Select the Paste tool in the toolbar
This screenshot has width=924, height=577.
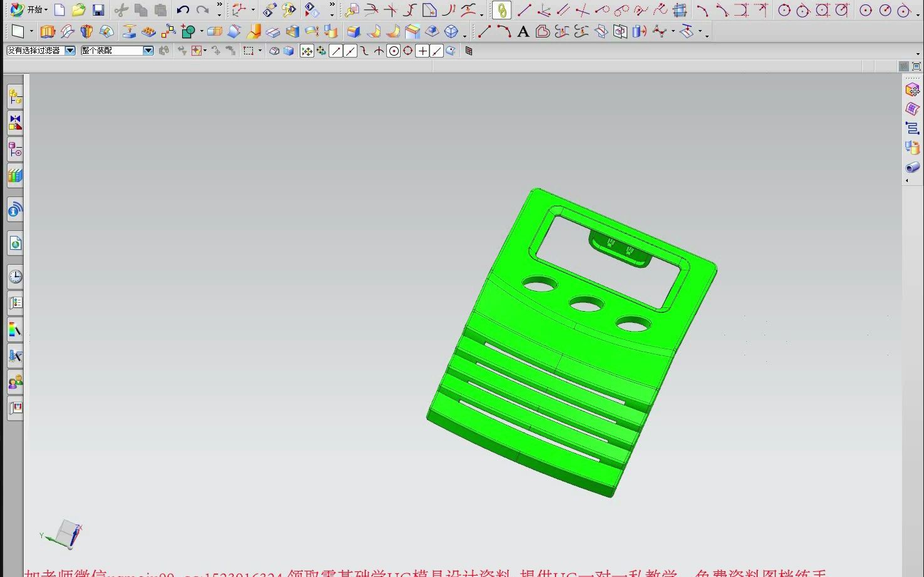[x=160, y=9]
